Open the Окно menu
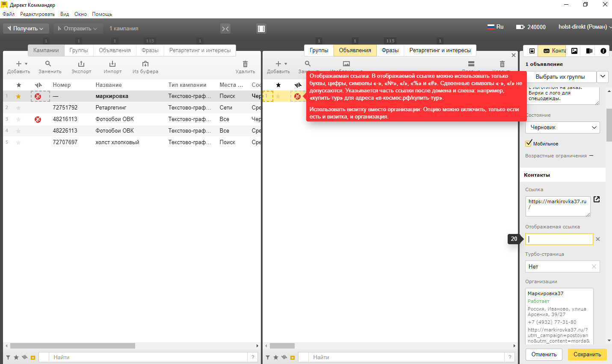 [x=80, y=14]
